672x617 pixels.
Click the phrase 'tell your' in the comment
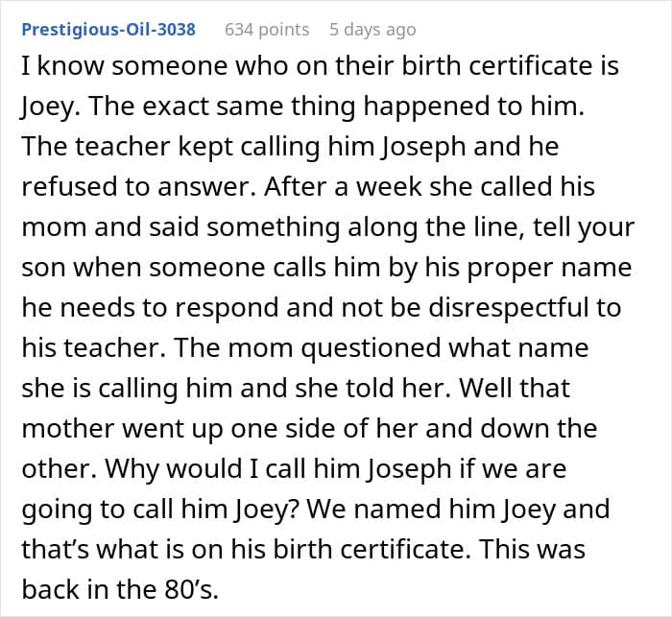pyautogui.click(x=584, y=227)
